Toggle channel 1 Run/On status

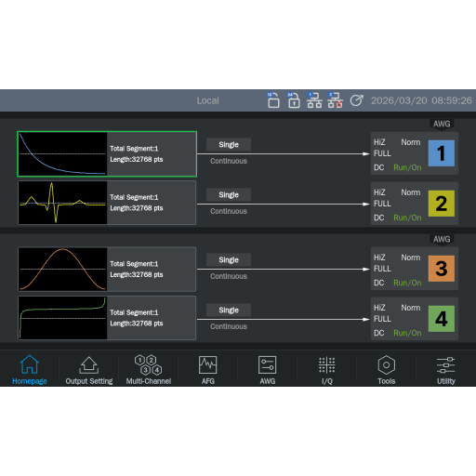click(x=407, y=167)
